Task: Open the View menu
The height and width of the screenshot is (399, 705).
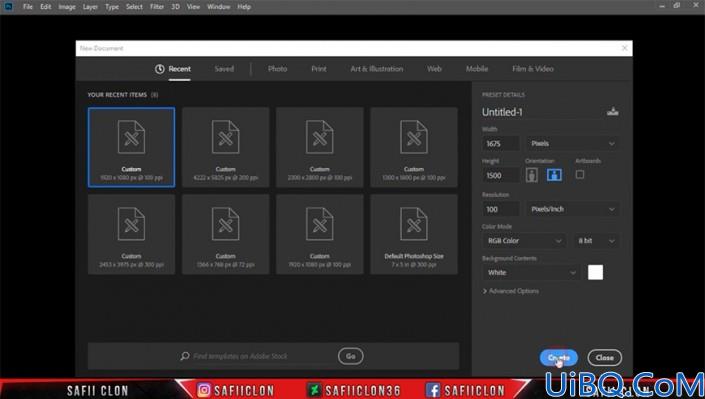Action: pyautogui.click(x=193, y=7)
